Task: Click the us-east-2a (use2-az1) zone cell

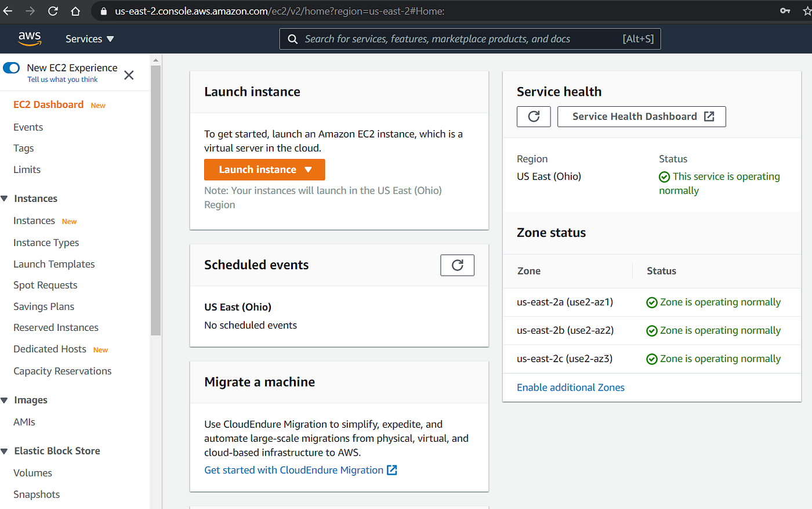Action: coord(565,302)
